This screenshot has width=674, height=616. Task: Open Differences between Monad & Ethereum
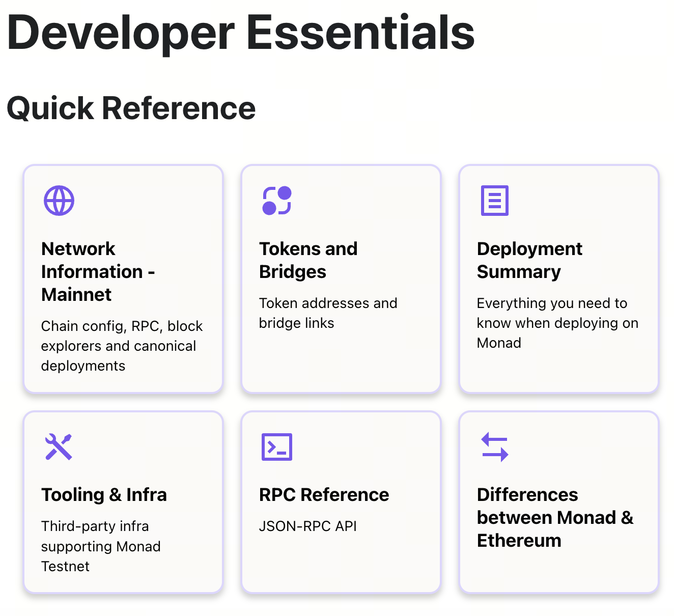pos(558,501)
